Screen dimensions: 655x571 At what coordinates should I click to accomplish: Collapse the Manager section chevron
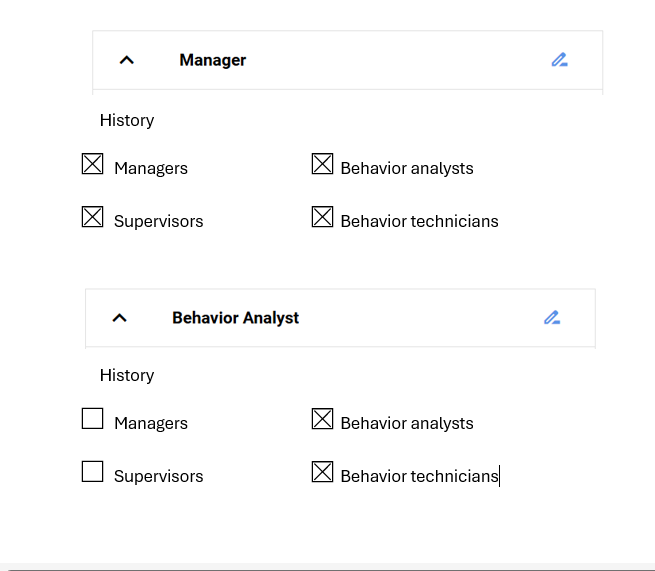point(127,60)
